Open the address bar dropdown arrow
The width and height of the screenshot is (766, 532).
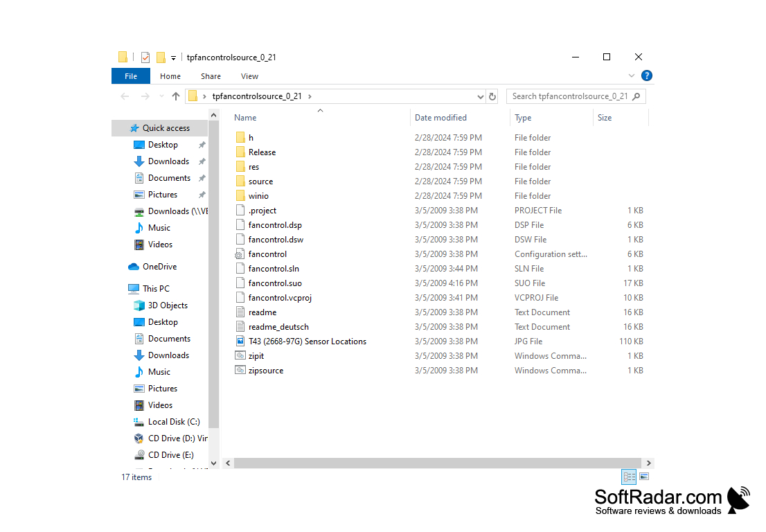(481, 96)
